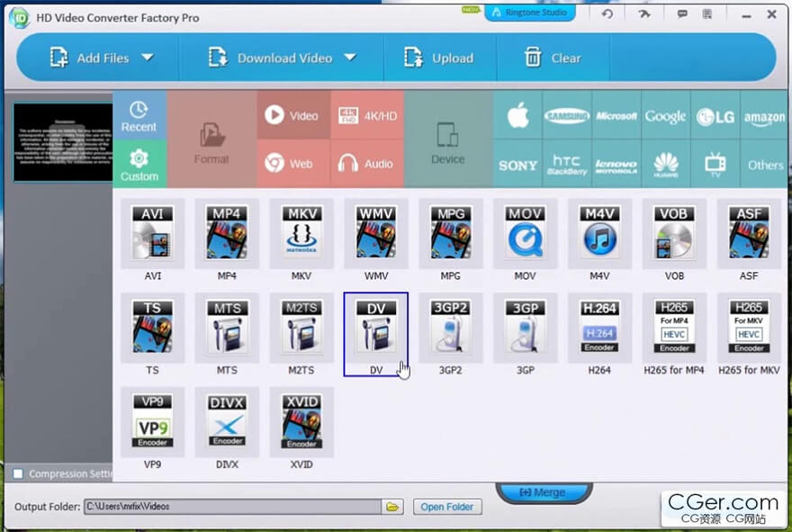Image resolution: width=792 pixels, height=532 pixels.
Task: Click the Format section header
Action: tap(211, 140)
